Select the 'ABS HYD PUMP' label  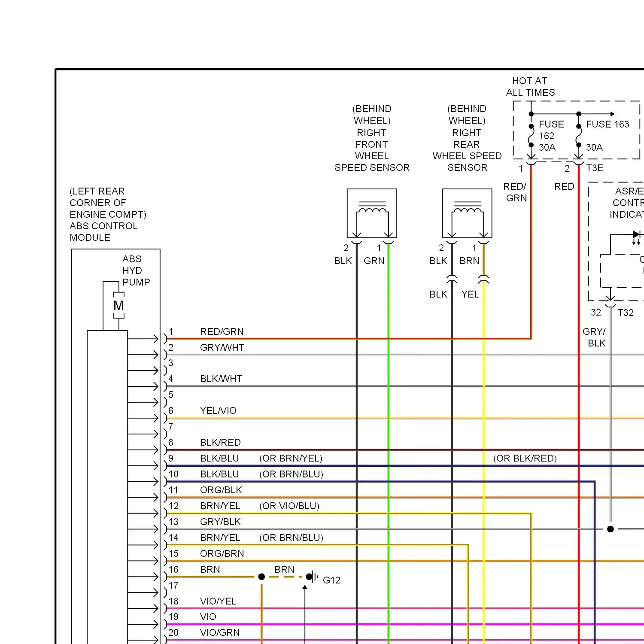(x=136, y=270)
